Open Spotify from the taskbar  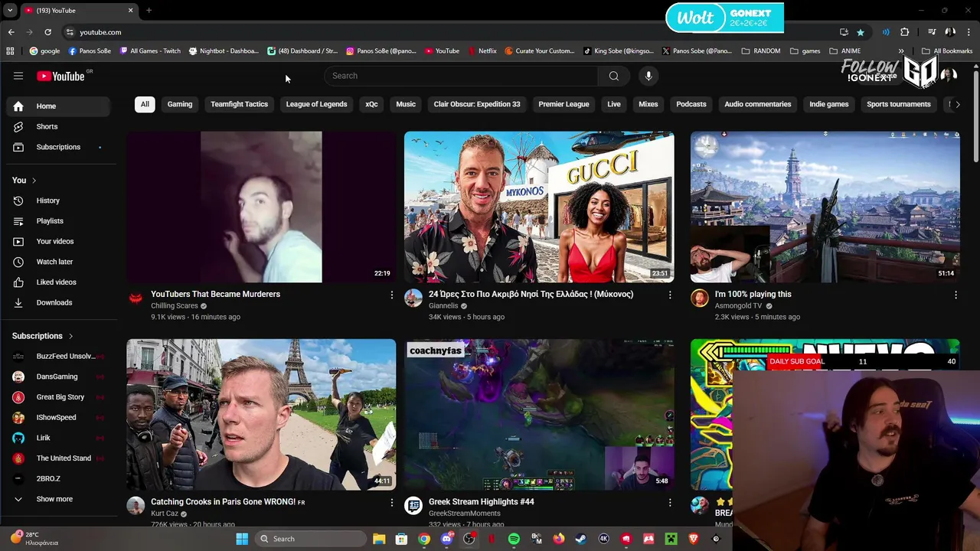514,539
